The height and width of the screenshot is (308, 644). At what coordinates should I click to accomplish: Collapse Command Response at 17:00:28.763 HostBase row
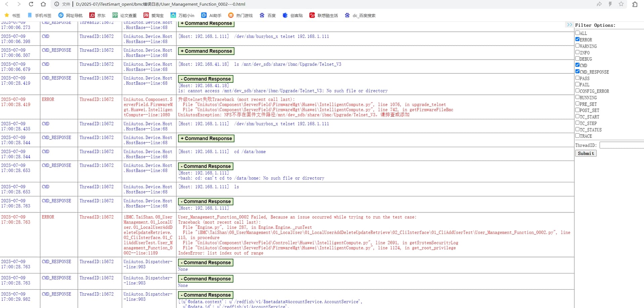tap(206, 201)
